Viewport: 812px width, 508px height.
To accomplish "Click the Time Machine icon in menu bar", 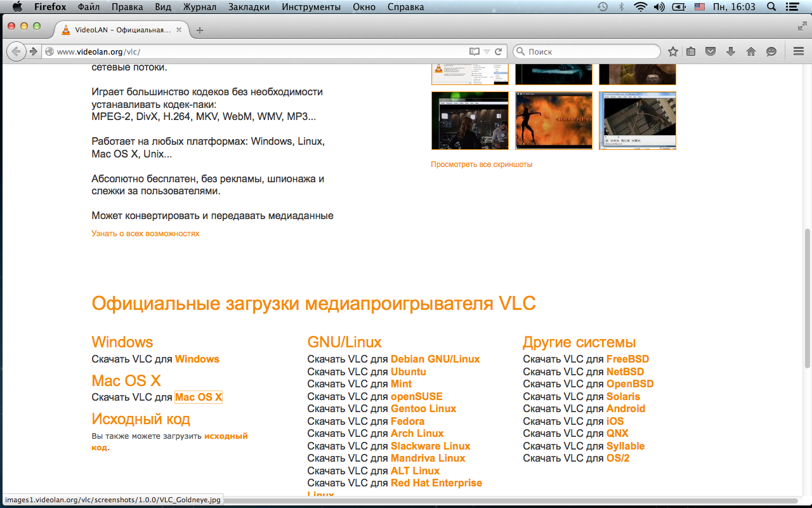I will tap(603, 7).
